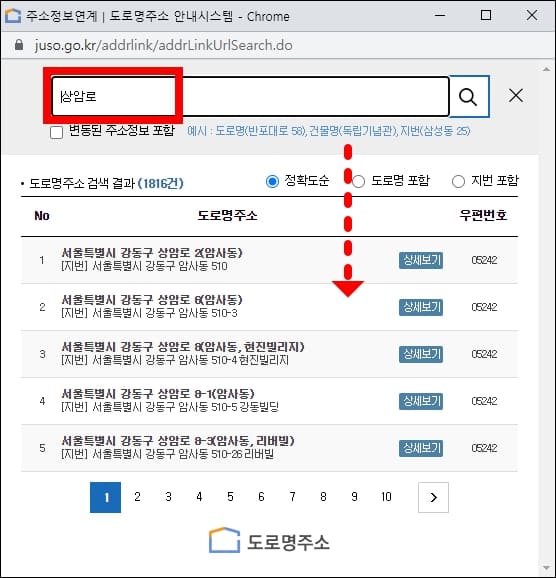Go to results page 3
This screenshot has width=556, height=578.
pos(168,497)
